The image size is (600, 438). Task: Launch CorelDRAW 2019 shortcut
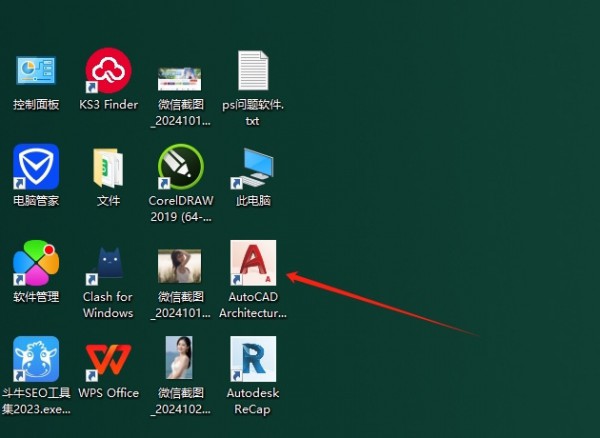click(181, 167)
